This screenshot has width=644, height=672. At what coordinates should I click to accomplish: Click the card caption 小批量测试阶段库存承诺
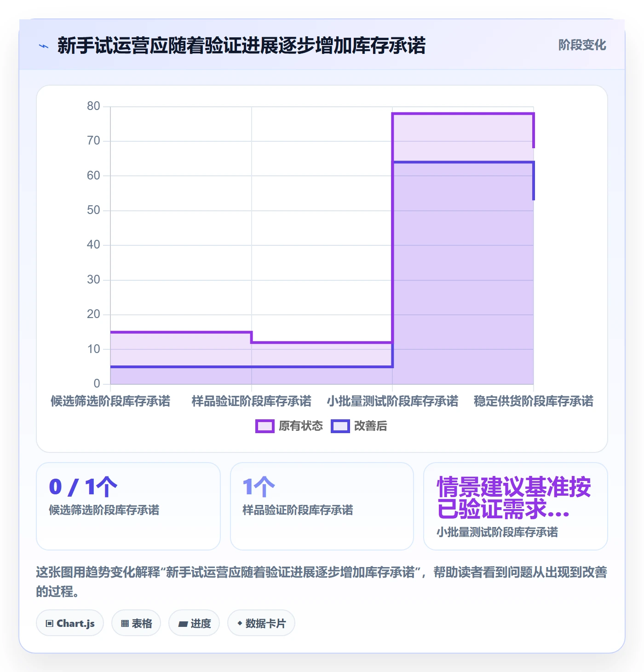pyautogui.click(x=497, y=533)
